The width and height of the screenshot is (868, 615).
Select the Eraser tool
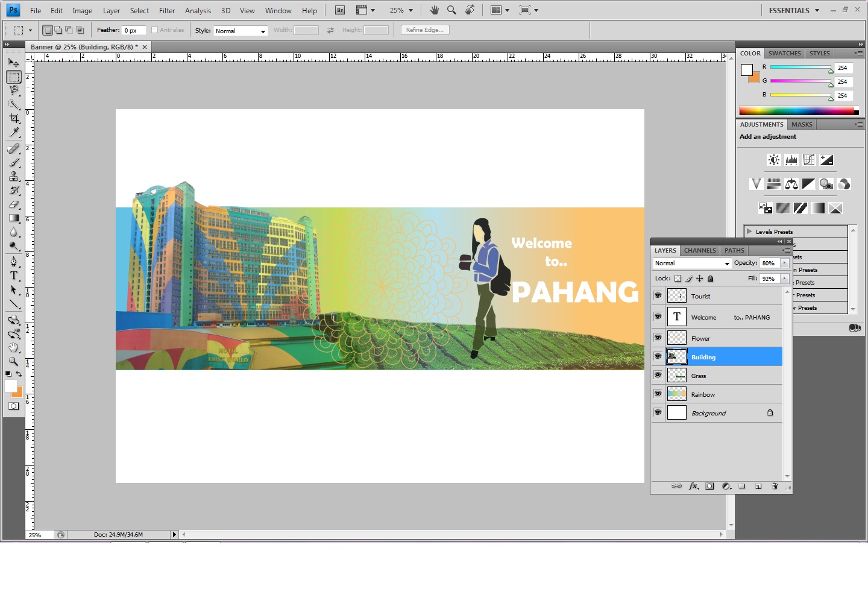(14, 204)
